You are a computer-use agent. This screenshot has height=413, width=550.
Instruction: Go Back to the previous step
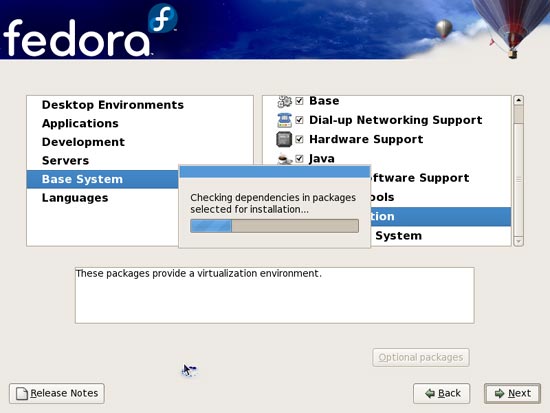[x=442, y=393]
